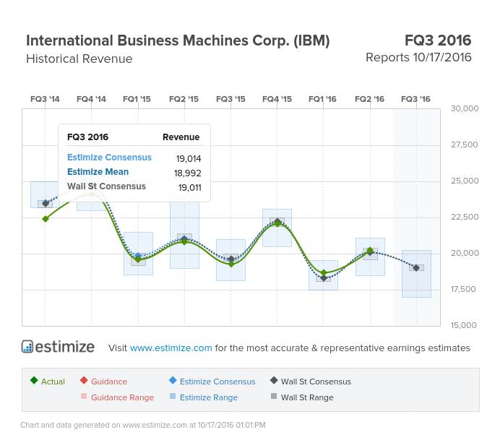Click the chart generated timestamp footer
The image size is (495, 448).
click(142, 425)
